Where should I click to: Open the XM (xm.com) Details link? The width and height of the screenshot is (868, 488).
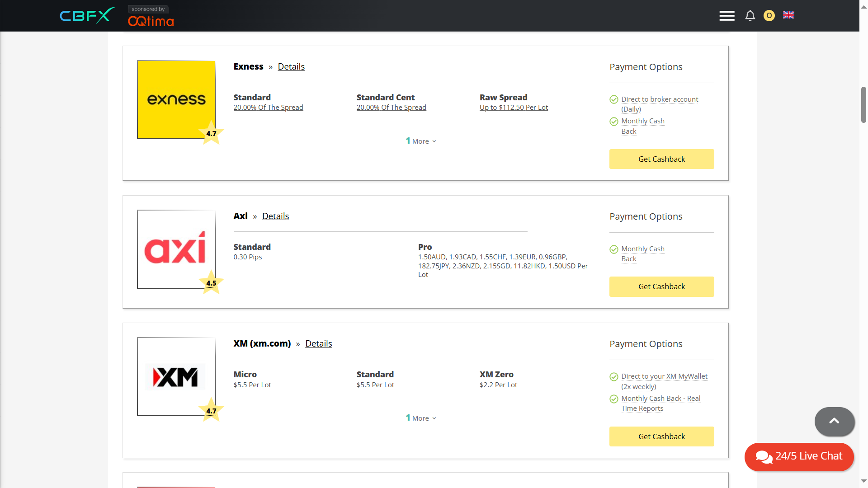(318, 343)
